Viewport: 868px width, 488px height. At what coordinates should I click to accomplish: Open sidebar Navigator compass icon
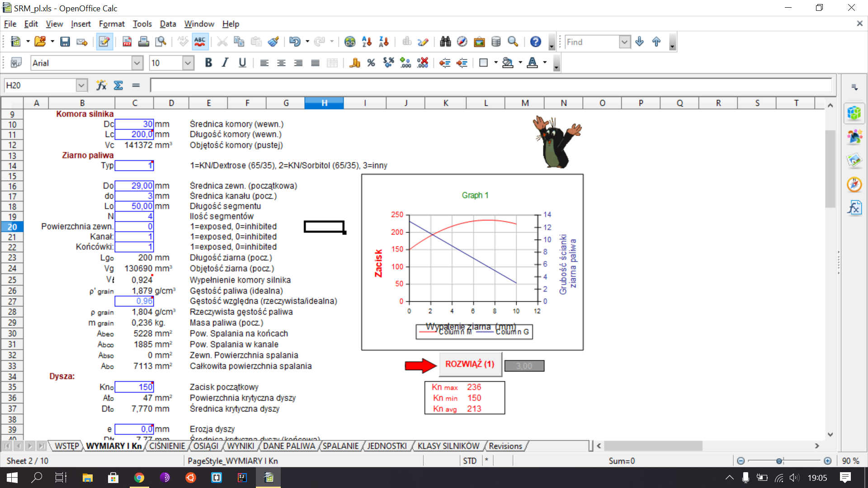[x=854, y=184]
